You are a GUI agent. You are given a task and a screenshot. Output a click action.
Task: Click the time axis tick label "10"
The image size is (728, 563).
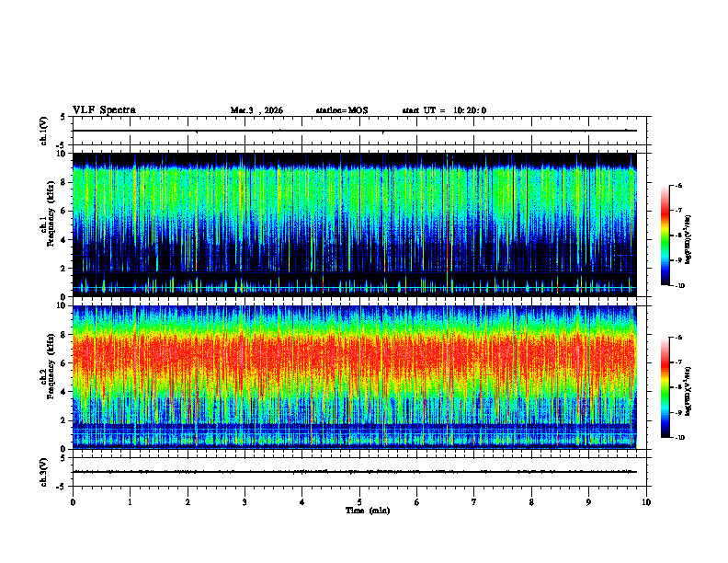tap(646, 502)
